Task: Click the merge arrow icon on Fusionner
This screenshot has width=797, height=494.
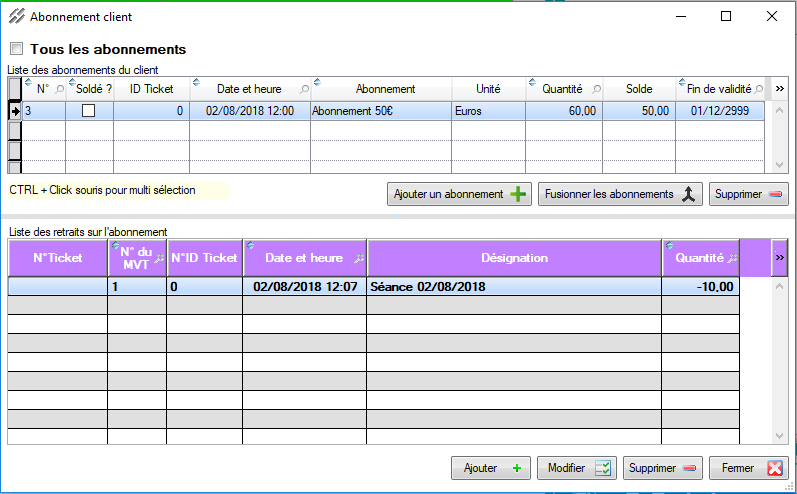Action: [x=688, y=194]
